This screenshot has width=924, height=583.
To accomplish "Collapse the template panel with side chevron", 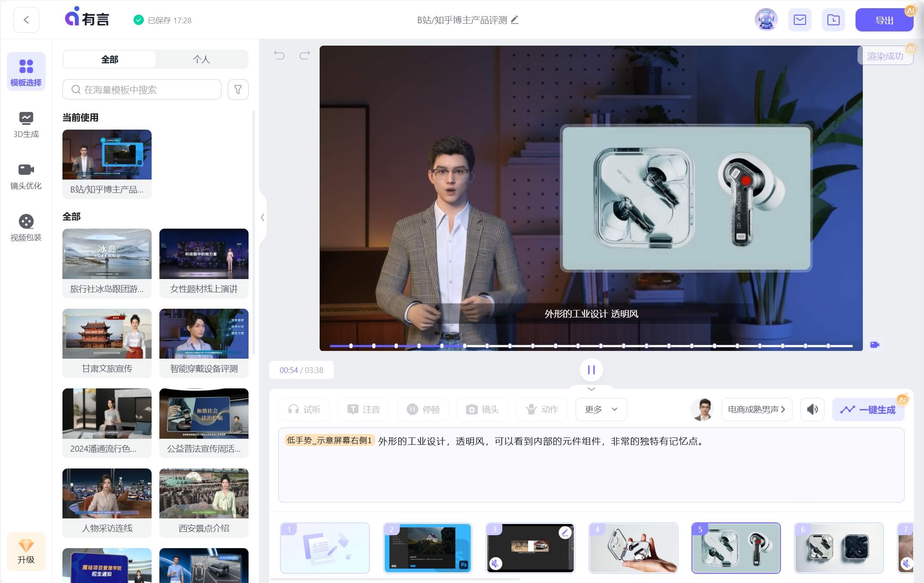I will (262, 217).
